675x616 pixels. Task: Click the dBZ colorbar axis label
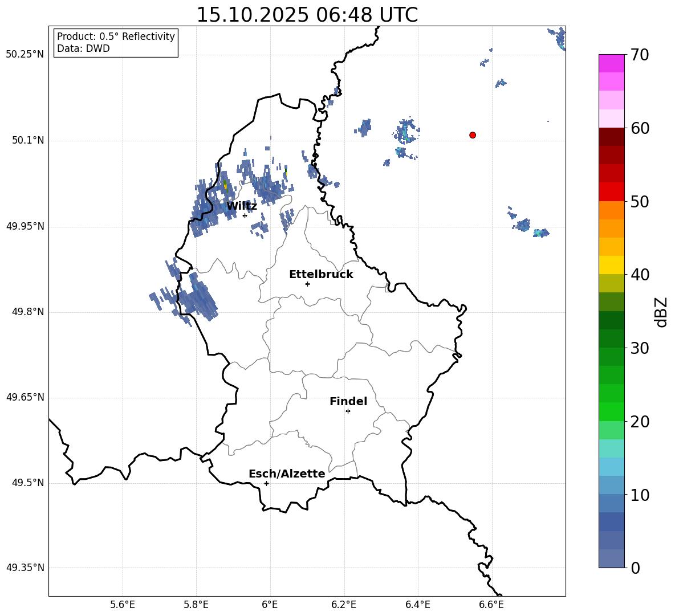click(662, 312)
